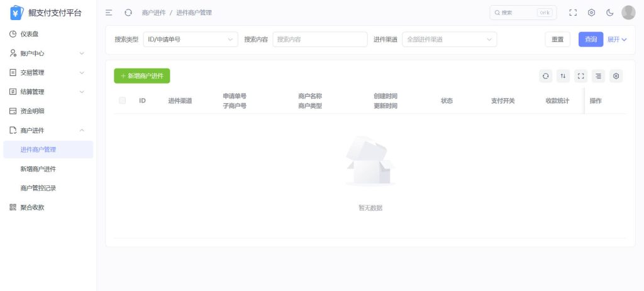Viewport: 644px width, 291px height.
Task: Select 新增商户进件 submenu item
Action: tap(48, 168)
